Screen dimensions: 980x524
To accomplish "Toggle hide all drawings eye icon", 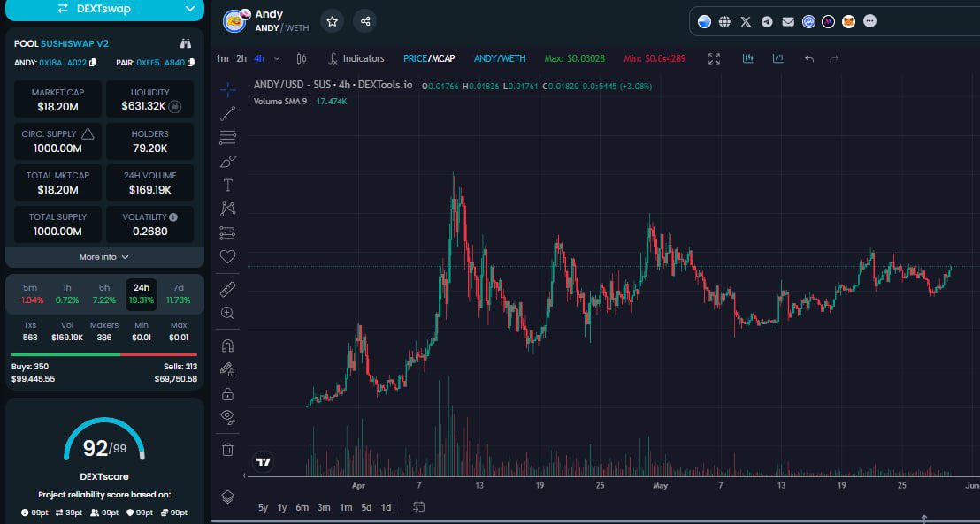I will 228,416.
